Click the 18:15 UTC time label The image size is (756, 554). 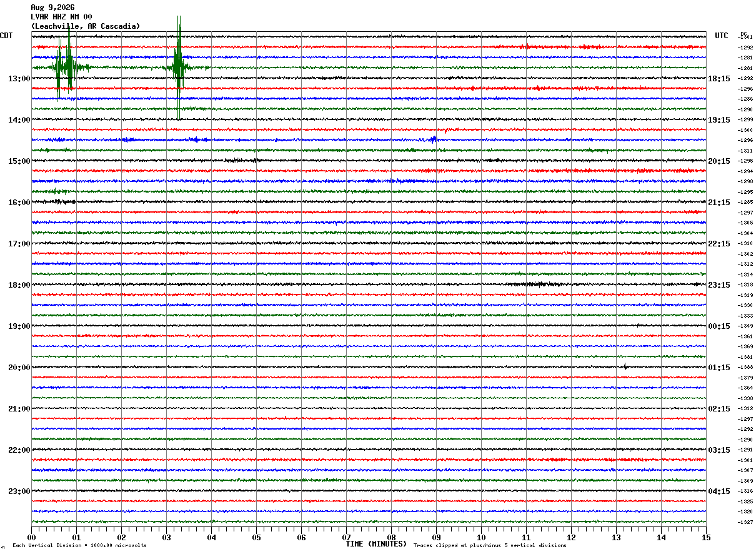[719, 79]
